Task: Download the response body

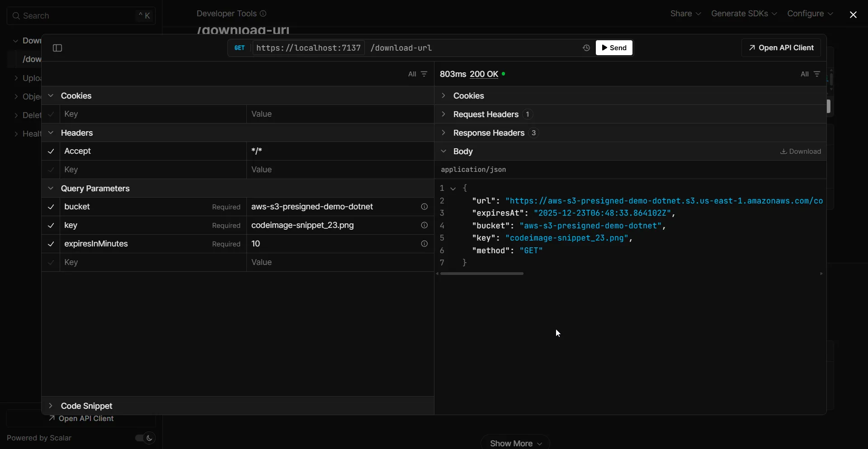Action: pyautogui.click(x=801, y=151)
